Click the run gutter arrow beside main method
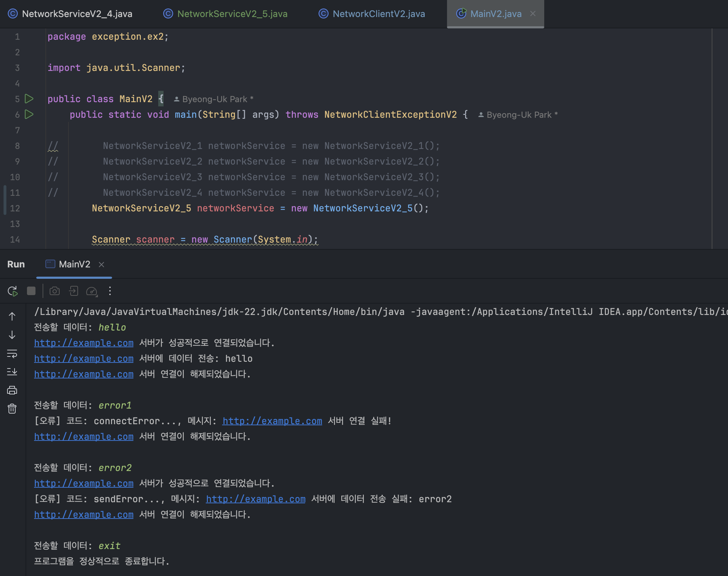The height and width of the screenshot is (576, 728). (x=29, y=114)
